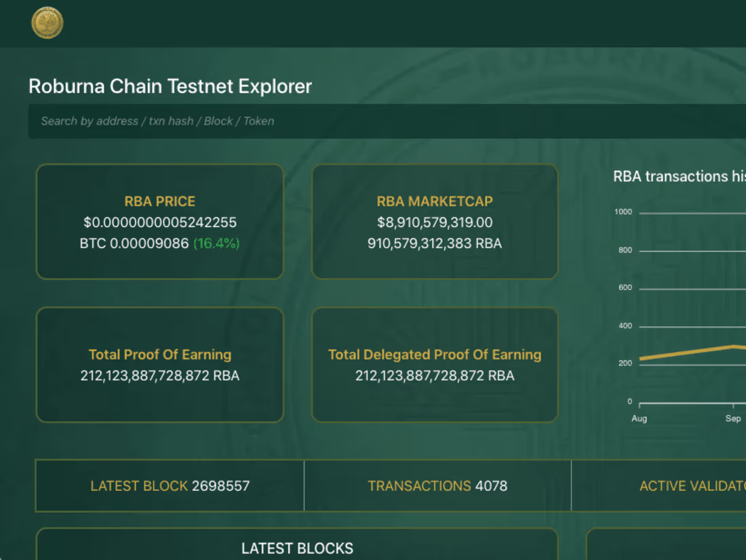Toggle the TRANSACTIONS 4078 stat panel
Image resolution: width=746 pixels, height=560 pixels.
pyautogui.click(x=437, y=486)
